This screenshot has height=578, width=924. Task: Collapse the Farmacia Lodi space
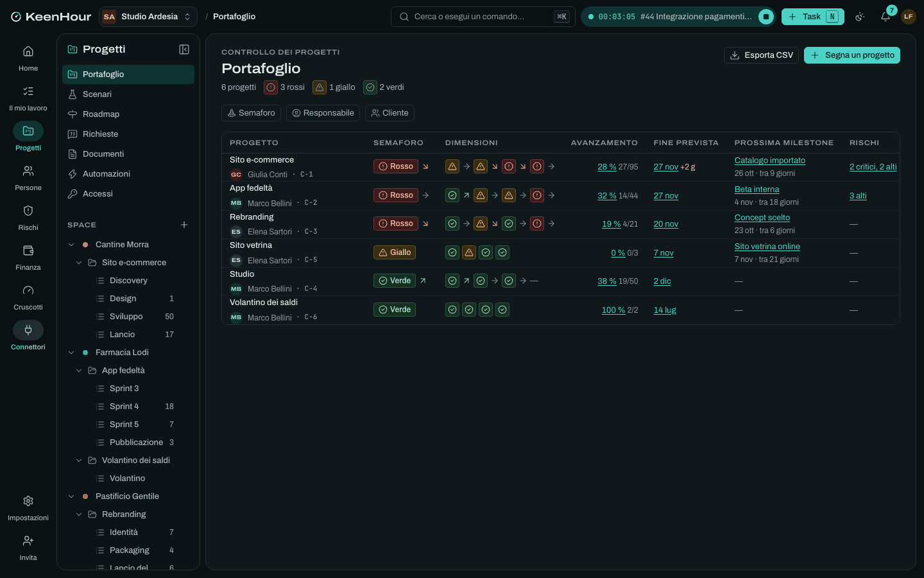(x=71, y=353)
